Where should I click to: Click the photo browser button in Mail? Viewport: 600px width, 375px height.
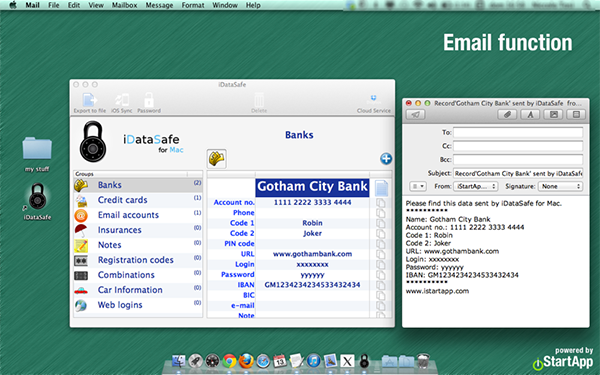point(554,114)
